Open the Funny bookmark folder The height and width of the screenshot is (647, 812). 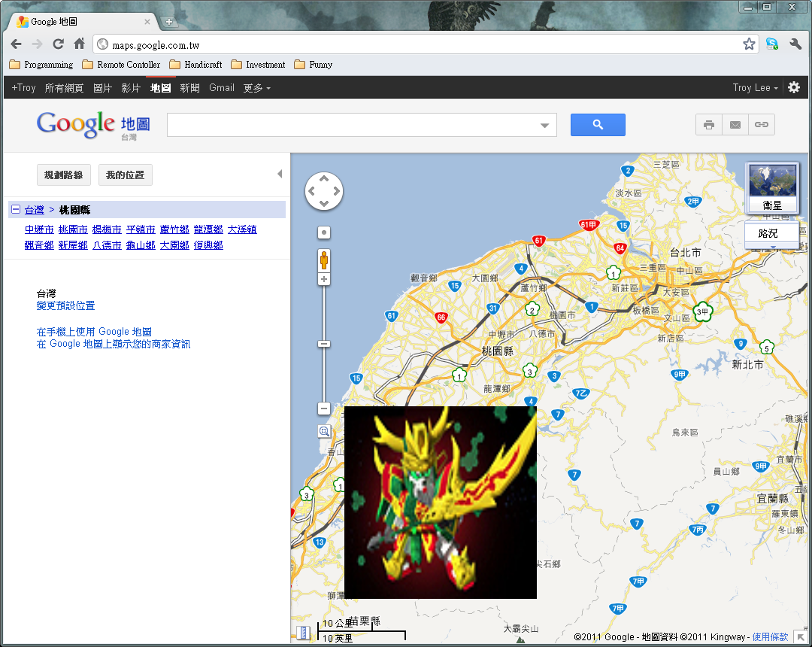314,65
